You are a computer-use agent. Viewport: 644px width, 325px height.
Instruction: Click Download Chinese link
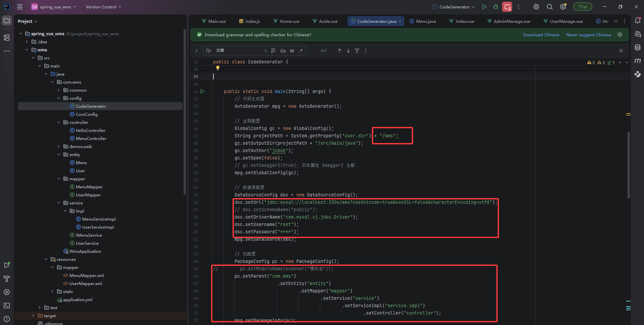(541, 35)
